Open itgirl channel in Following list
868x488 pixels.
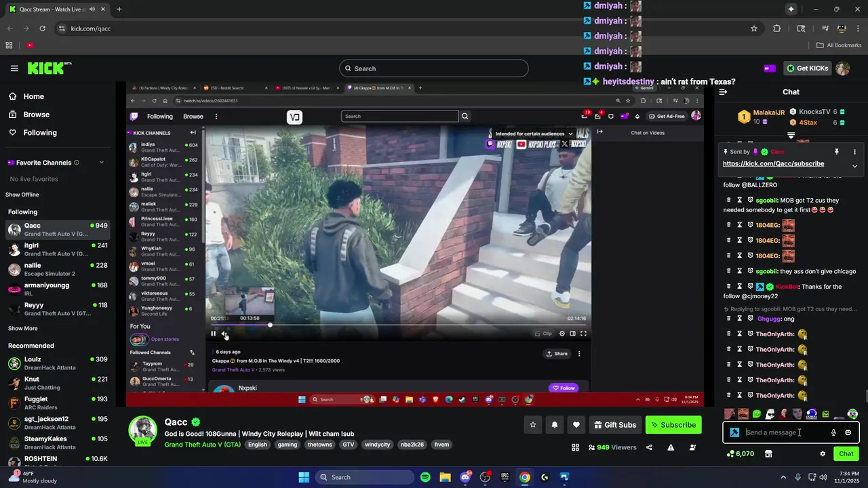click(x=58, y=249)
